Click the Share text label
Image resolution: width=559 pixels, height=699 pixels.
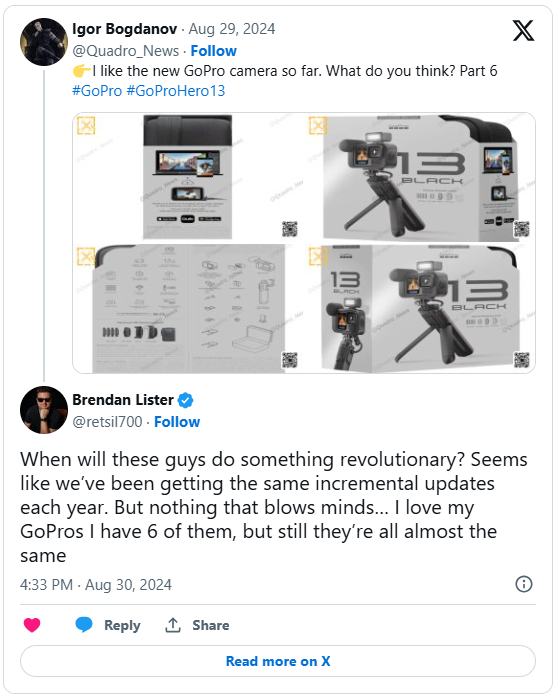coord(210,625)
